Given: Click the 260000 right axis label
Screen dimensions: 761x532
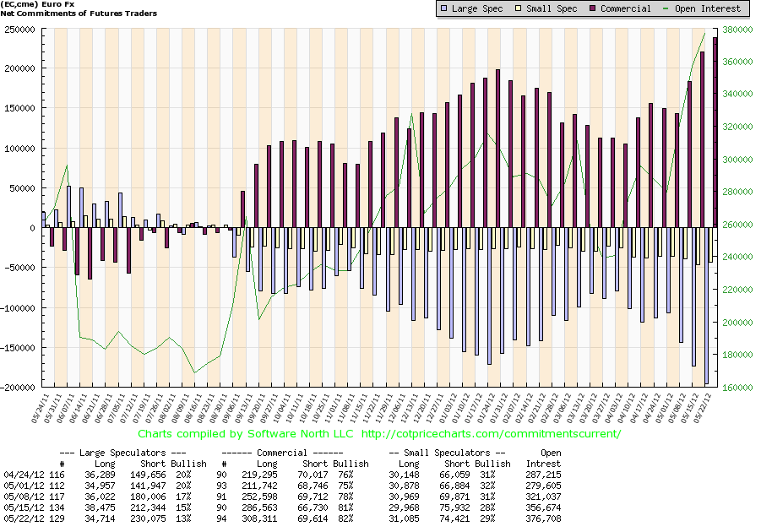Looking at the screenshot, I should (737, 225).
